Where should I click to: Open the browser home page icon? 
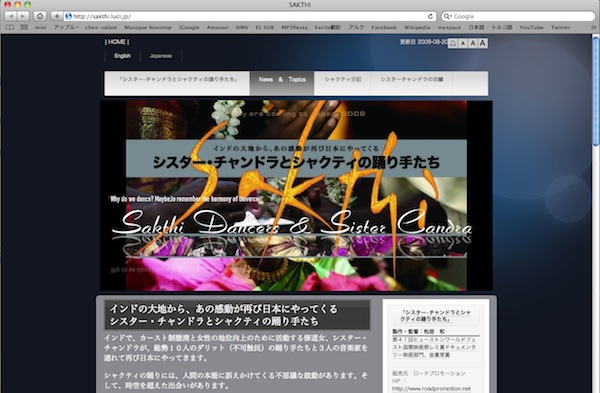(40, 16)
